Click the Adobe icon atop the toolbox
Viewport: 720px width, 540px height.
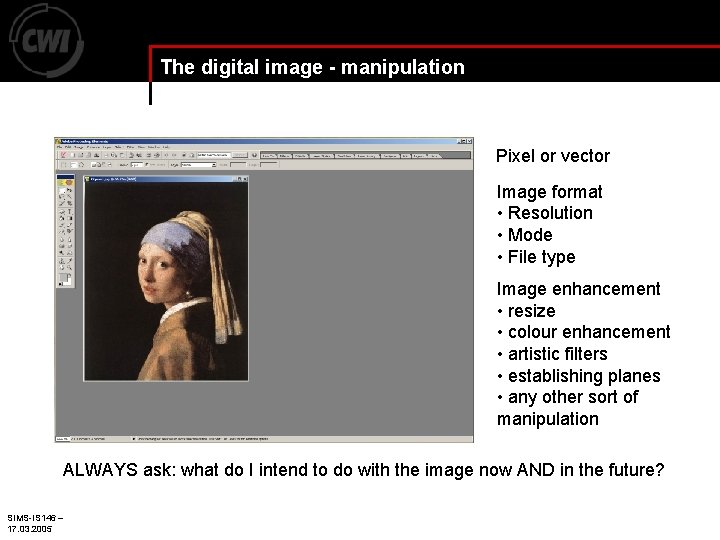click(x=65, y=183)
